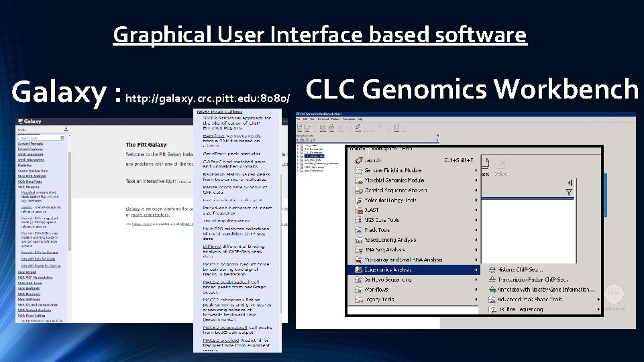Click the NGS: Peak Calling popup heading
This screenshot has height=362, width=644.
[219, 112]
